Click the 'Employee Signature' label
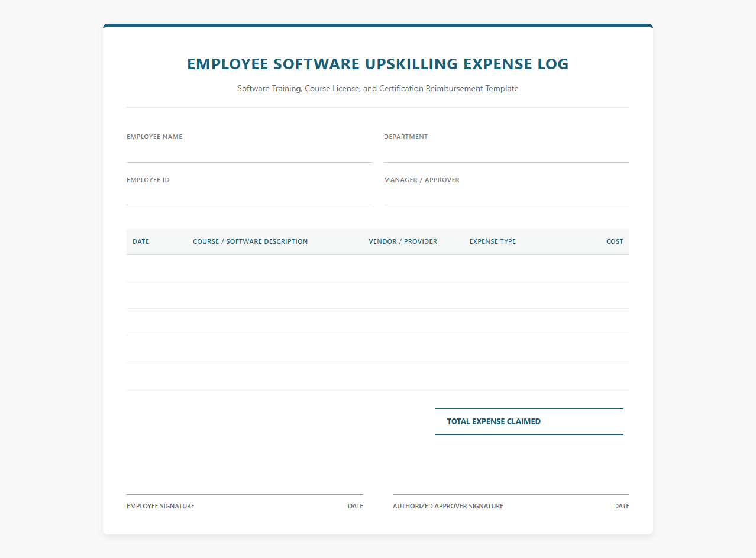Screen dimensions: 756x558 (160, 506)
